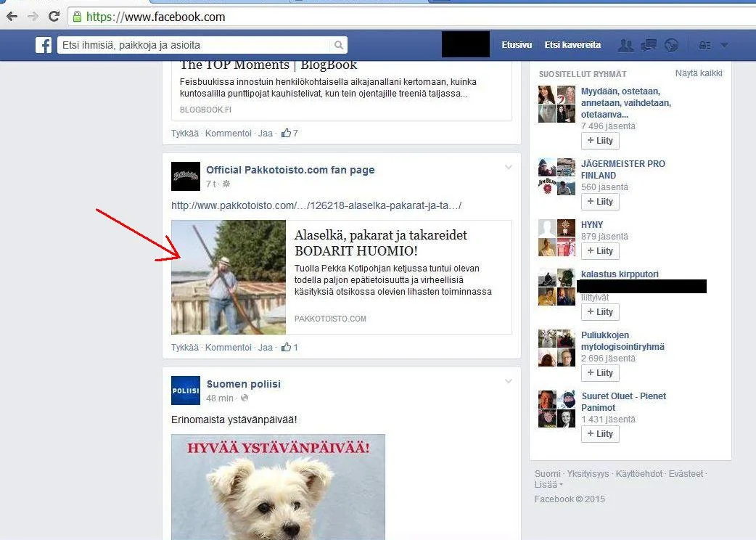Viewport: 756px width, 540px height.
Task: Join the JÄGERMEISTER PRO FINLAND group
Action: (x=600, y=202)
